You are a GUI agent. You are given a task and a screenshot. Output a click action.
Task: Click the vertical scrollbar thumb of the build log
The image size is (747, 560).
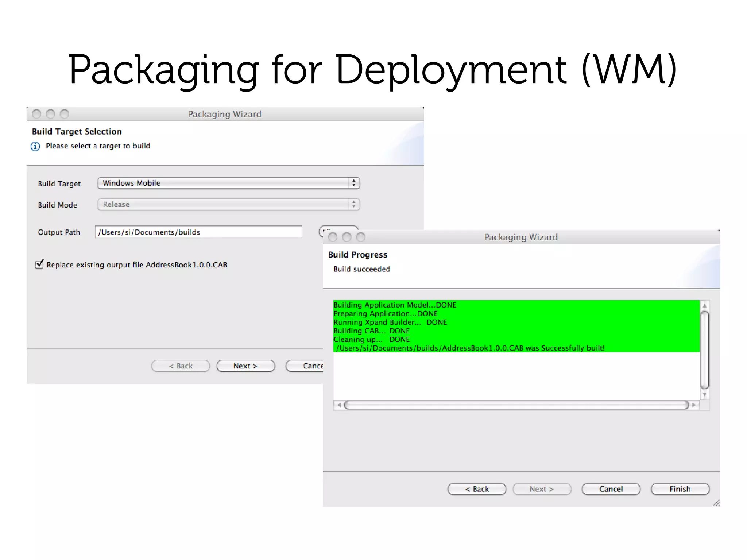(x=705, y=350)
